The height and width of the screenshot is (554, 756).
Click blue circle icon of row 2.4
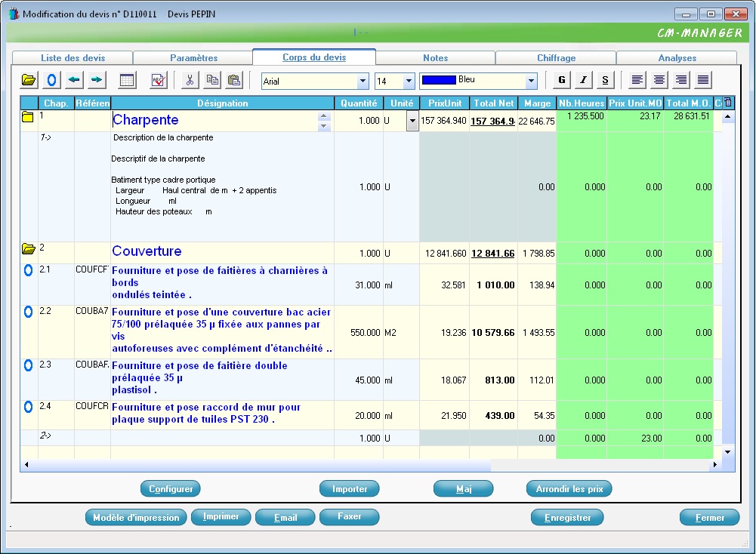(29, 407)
